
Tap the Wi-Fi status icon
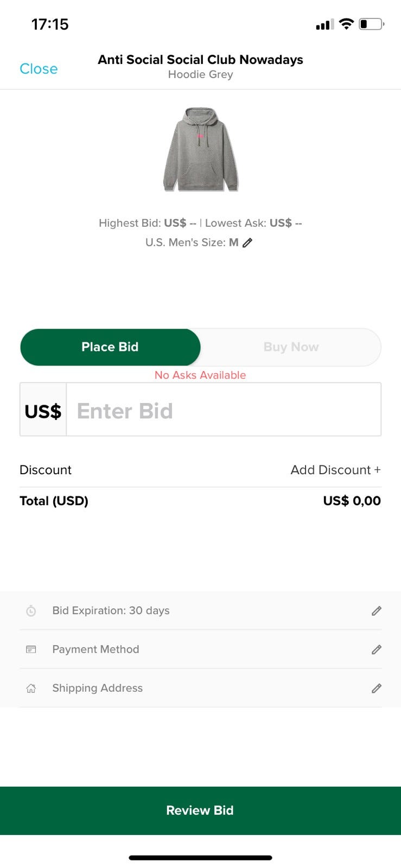pos(346,24)
